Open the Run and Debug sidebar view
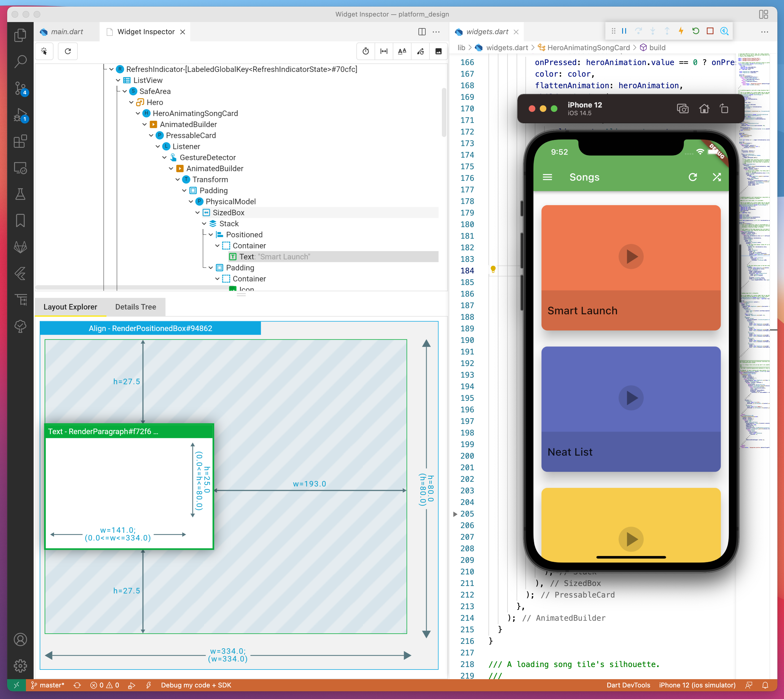 point(20,115)
